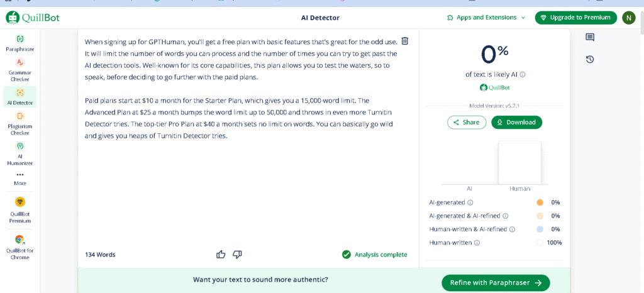Select AI Detector in sidebar
The height and width of the screenshot is (293, 644).
click(x=20, y=96)
